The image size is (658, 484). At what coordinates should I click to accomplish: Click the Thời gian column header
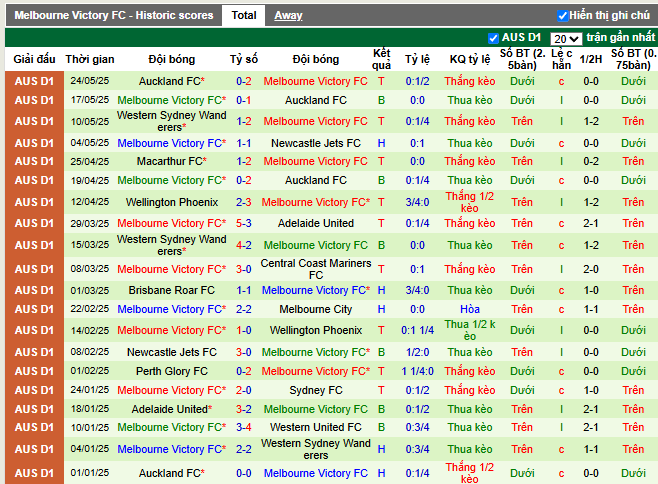click(90, 59)
